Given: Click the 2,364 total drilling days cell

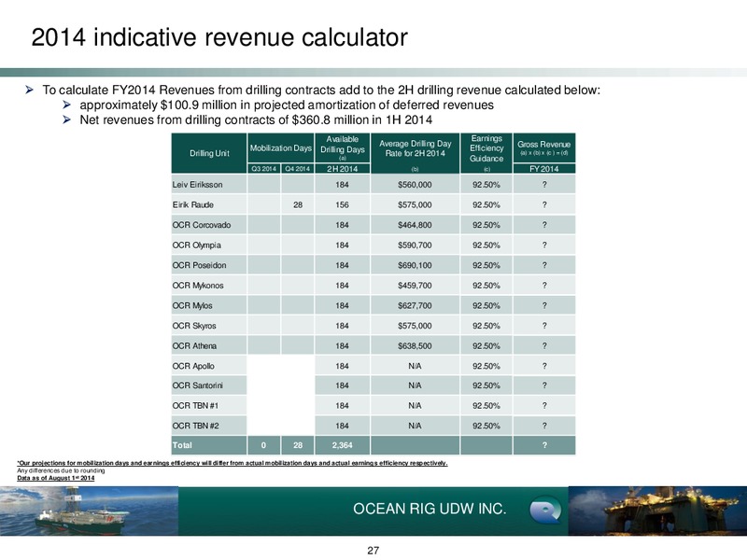Looking at the screenshot, I should click(342, 445).
